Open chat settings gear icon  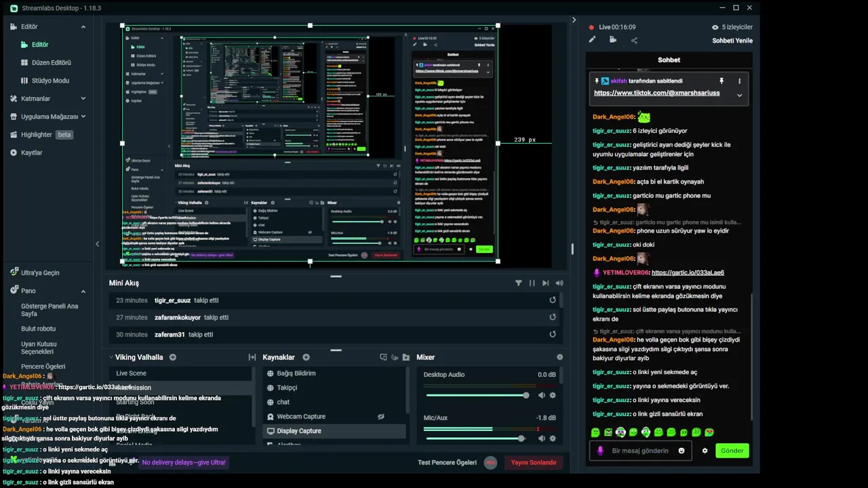point(705,451)
